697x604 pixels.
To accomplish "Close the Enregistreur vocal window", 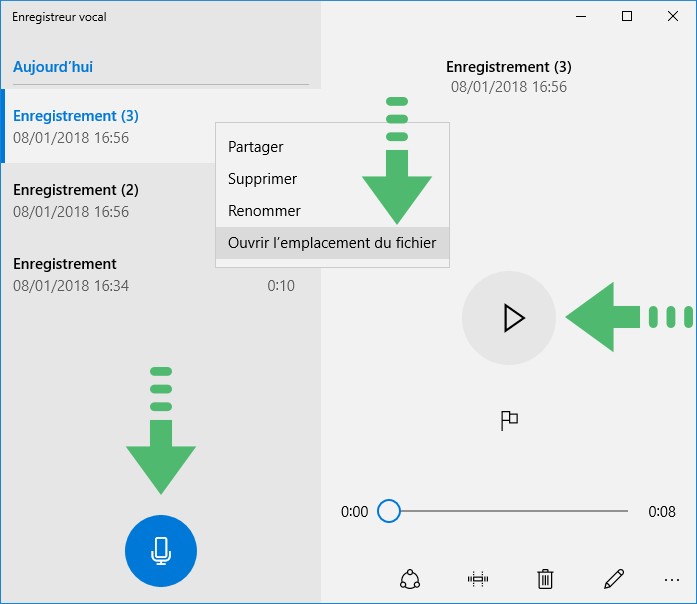I will 673,16.
